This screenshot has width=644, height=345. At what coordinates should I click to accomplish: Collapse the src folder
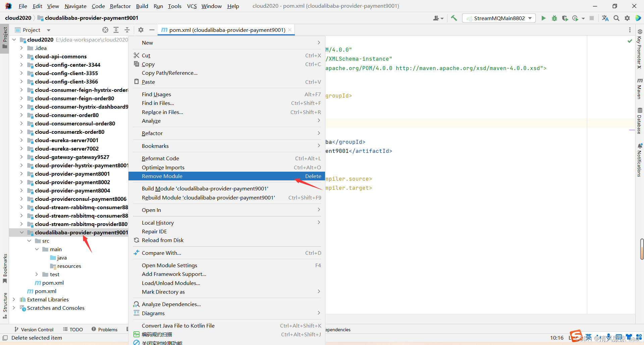[29, 241]
